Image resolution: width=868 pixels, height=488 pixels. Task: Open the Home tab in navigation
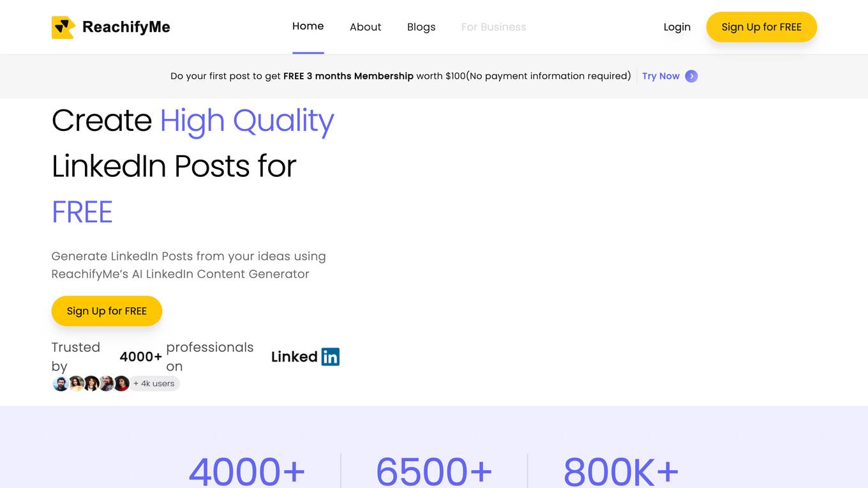(308, 26)
